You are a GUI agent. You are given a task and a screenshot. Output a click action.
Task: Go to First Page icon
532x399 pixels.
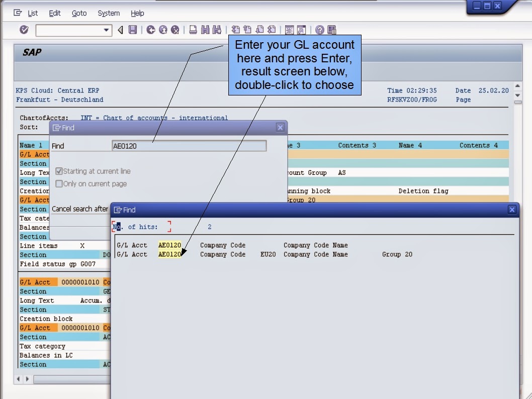pyautogui.click(x=235, y=30)
